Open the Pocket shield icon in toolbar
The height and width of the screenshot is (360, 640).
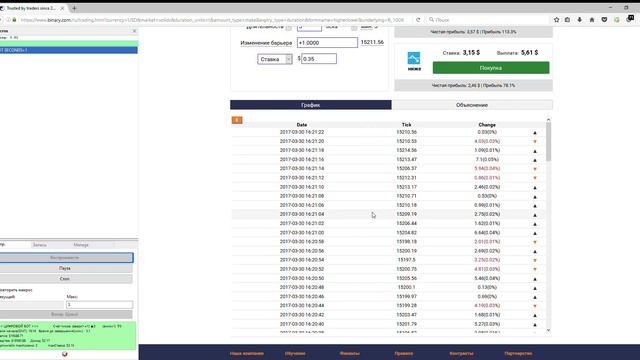(x=604, y=20)
